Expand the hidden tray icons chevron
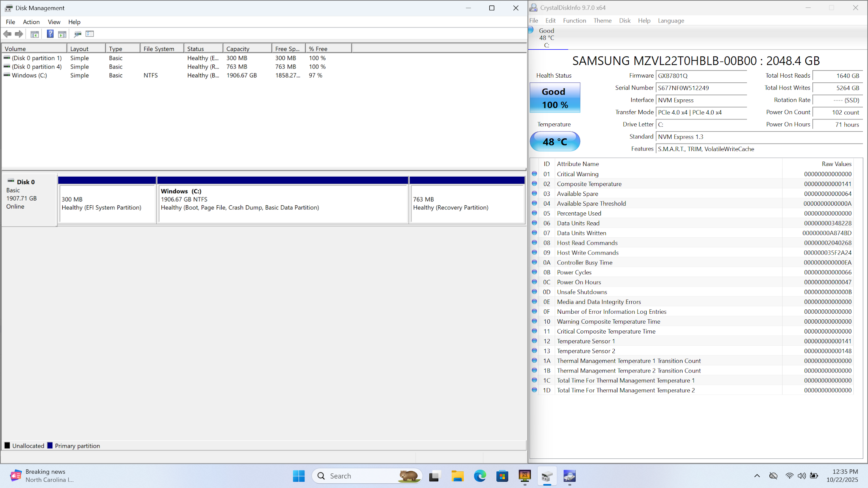 pyautogui.click(x=757, y=476)
